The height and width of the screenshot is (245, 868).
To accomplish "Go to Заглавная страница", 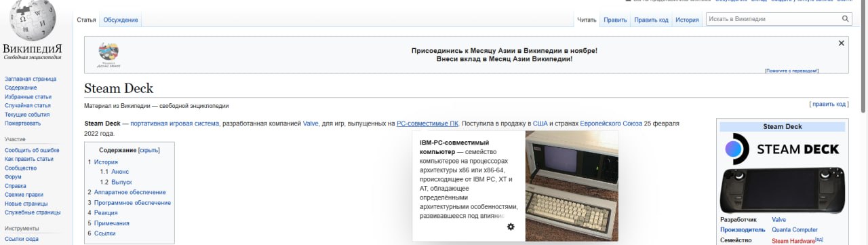I will pyautogui.click(x=31, y=79).
